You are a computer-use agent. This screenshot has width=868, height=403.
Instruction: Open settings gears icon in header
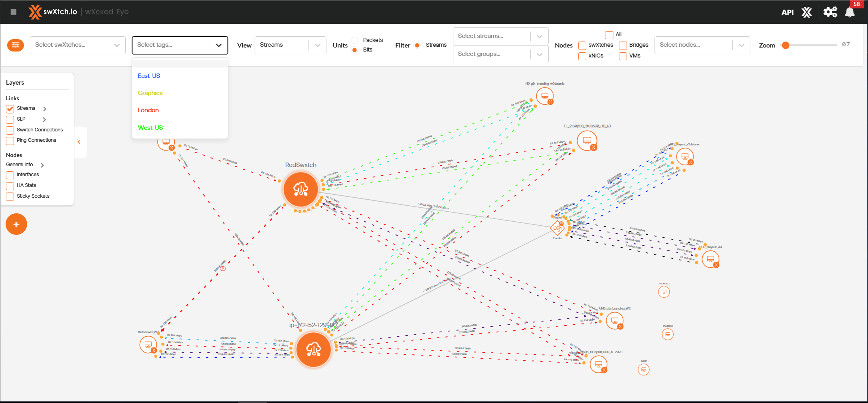(x=830, y=12)
